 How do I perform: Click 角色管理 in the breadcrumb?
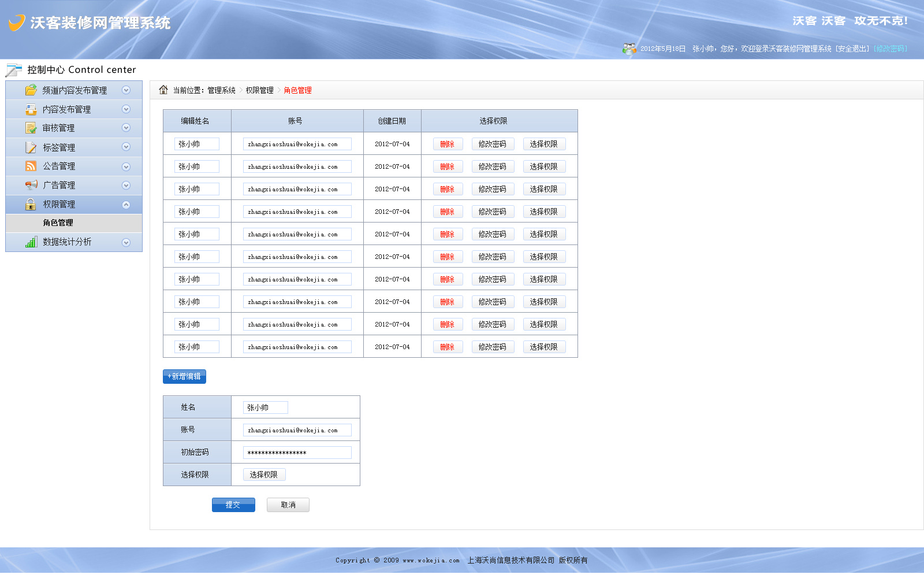[298, 90]
